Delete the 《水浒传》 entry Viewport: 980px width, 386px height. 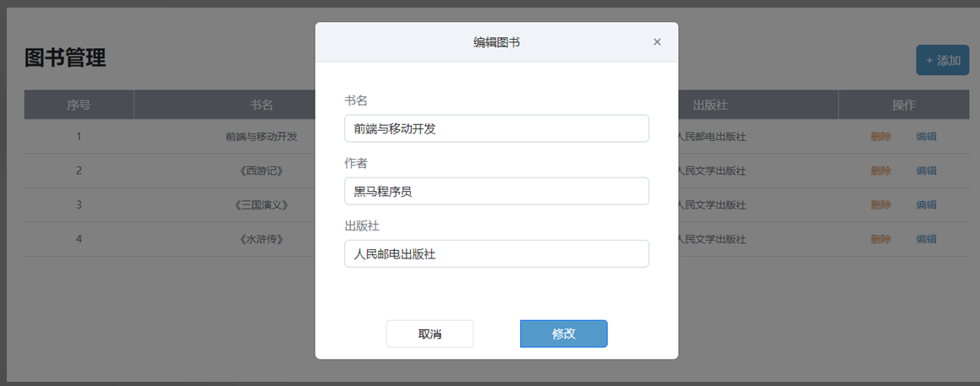(881, 239)
